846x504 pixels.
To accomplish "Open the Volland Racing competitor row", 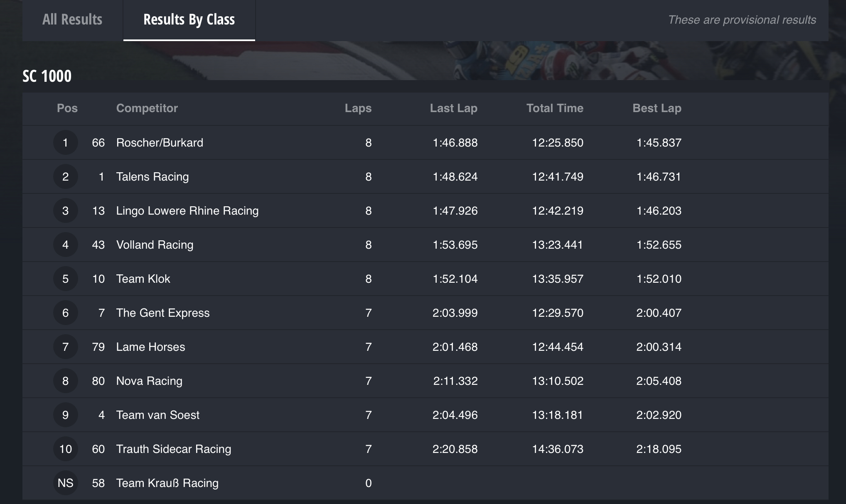I will click(155, 245).
